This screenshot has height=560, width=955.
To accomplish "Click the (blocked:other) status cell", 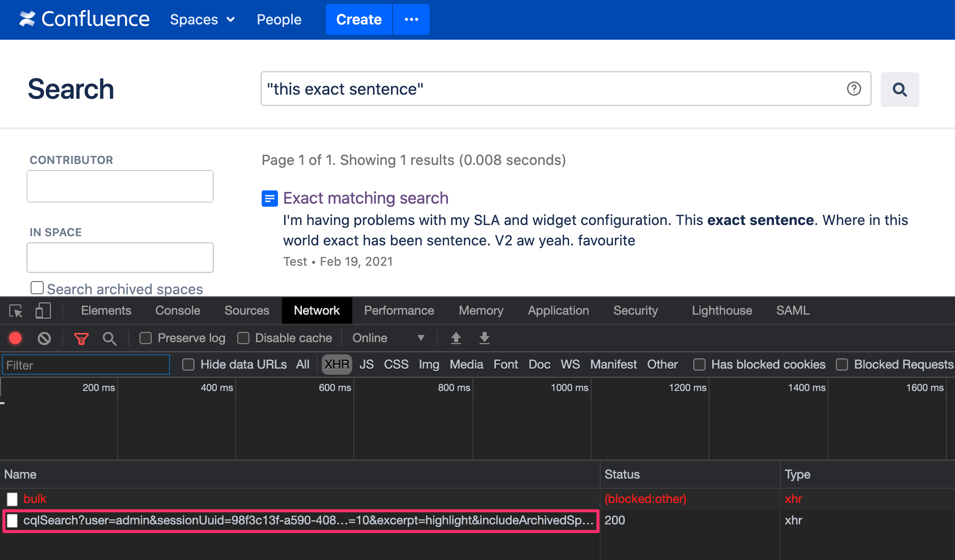I will pyautogui.click(x=645, y=499).
